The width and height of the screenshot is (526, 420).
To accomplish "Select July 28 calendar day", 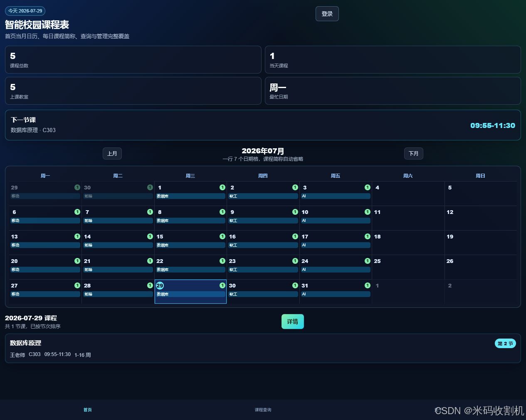I will (118, 292).
